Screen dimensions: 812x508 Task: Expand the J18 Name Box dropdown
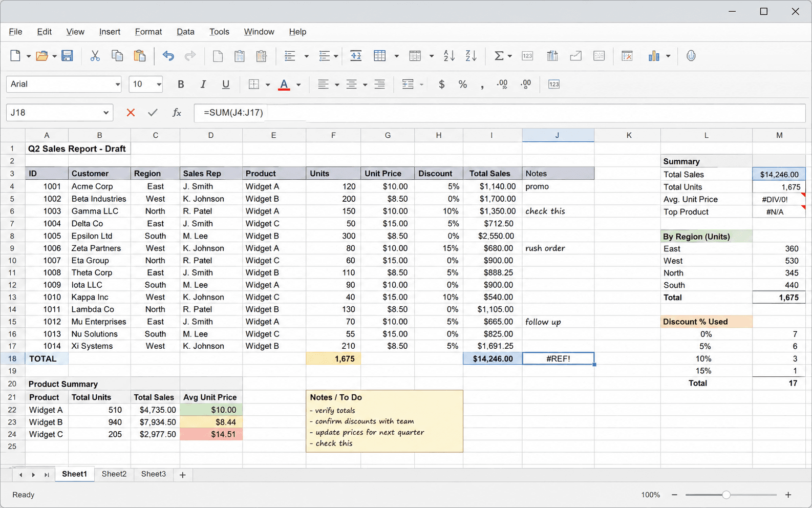(x=105, y=113)
